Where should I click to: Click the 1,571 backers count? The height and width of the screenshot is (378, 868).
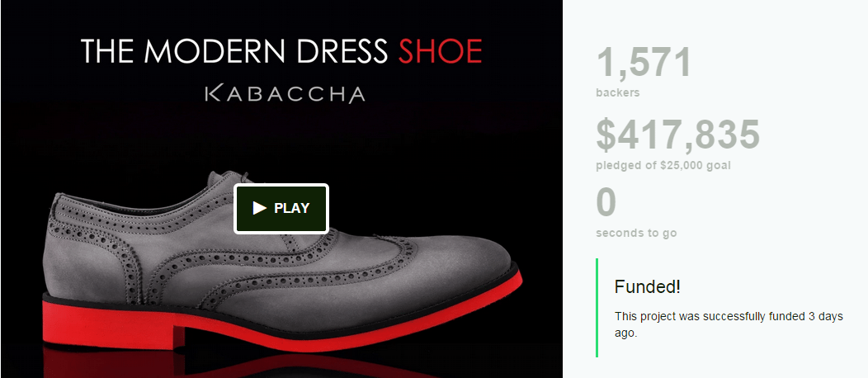643,64
